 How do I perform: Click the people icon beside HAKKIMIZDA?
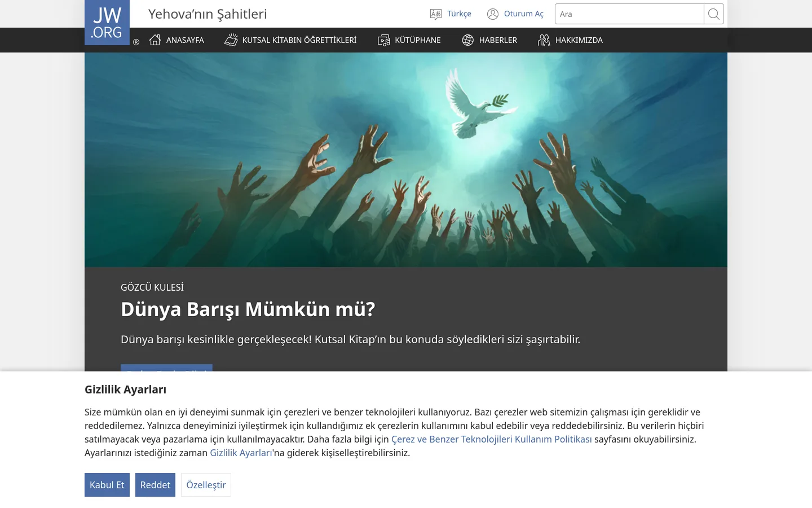tap(544, 40)
